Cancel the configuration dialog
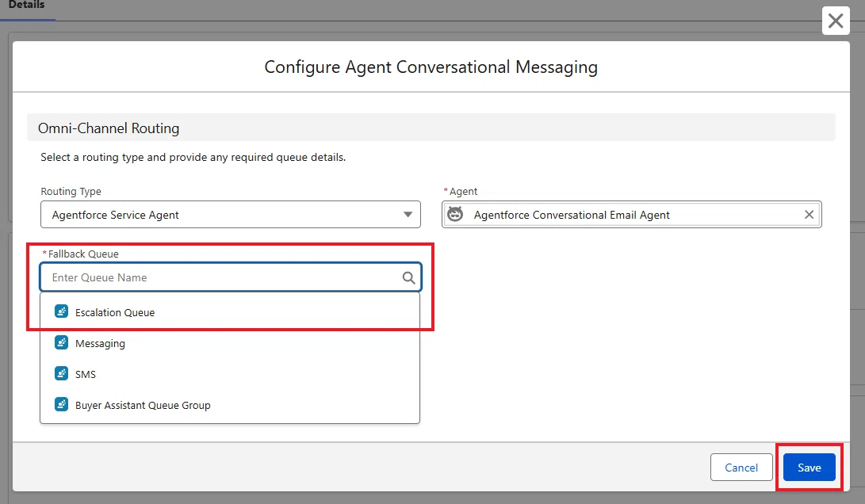Image resolution: width=865 pixels, height=504 pixels. point(741,468)
